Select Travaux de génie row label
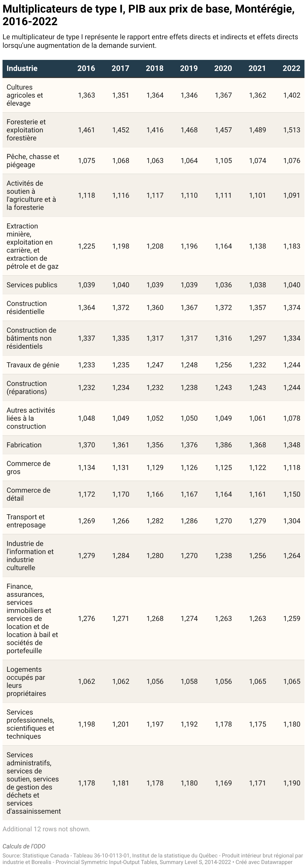Image resolution: width=307 pixels, height=868 pixels. tap(33, 365)
